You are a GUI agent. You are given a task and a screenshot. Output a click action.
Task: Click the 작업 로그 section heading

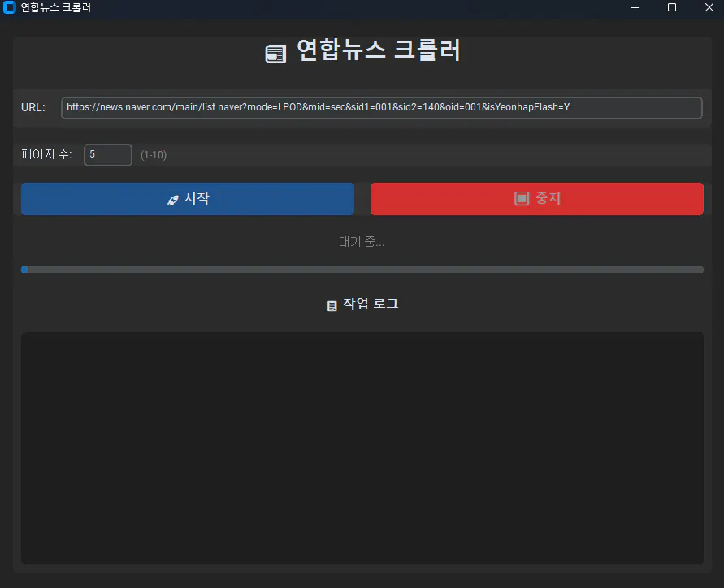tap(371, 304)
